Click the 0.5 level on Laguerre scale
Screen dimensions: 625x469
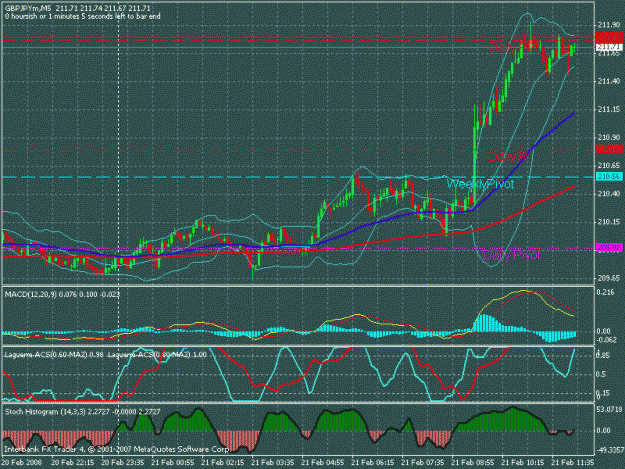pyautogui.click(x=601, y=374)
